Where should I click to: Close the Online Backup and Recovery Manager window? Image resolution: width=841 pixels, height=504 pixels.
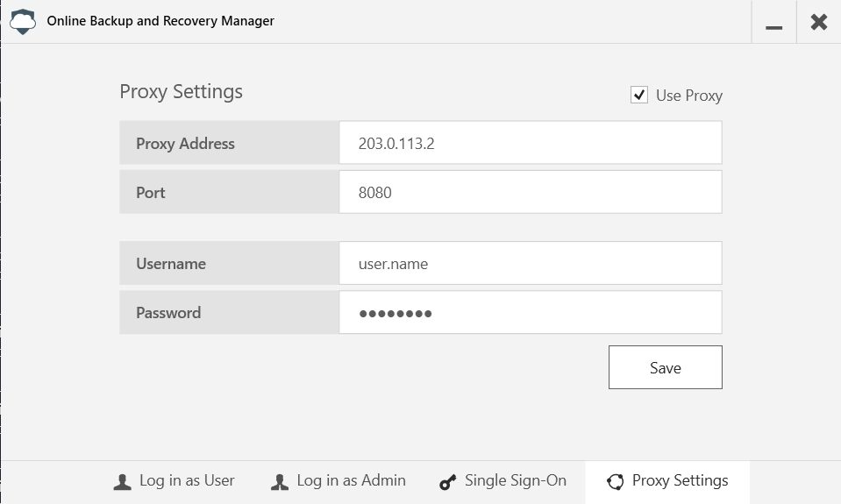tap(818, 22)
